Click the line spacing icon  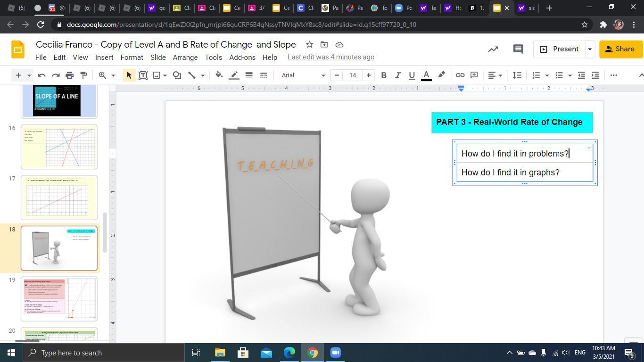[x=517, y=75]
